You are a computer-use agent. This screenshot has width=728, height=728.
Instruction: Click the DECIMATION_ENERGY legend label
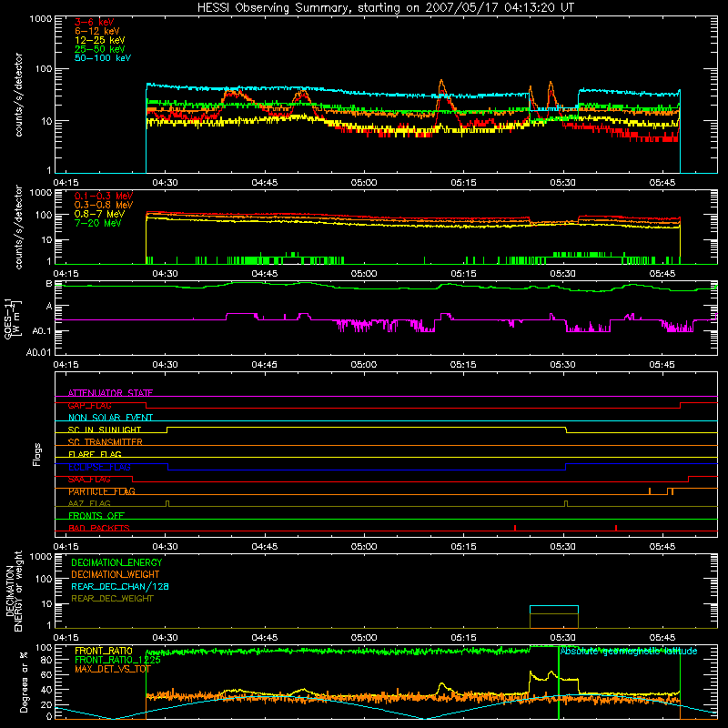point(116,562)
